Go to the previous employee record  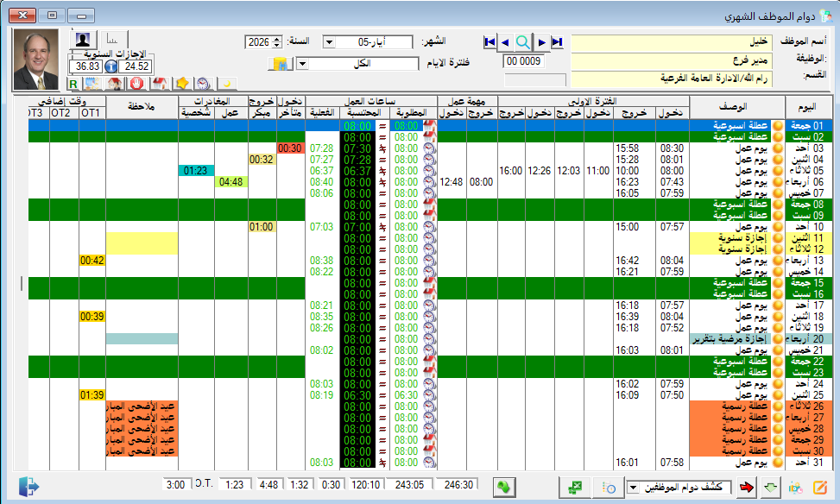coord(505,41)
